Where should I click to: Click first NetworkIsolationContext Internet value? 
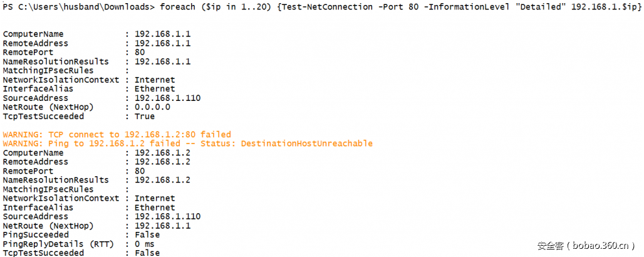point(155,80)
